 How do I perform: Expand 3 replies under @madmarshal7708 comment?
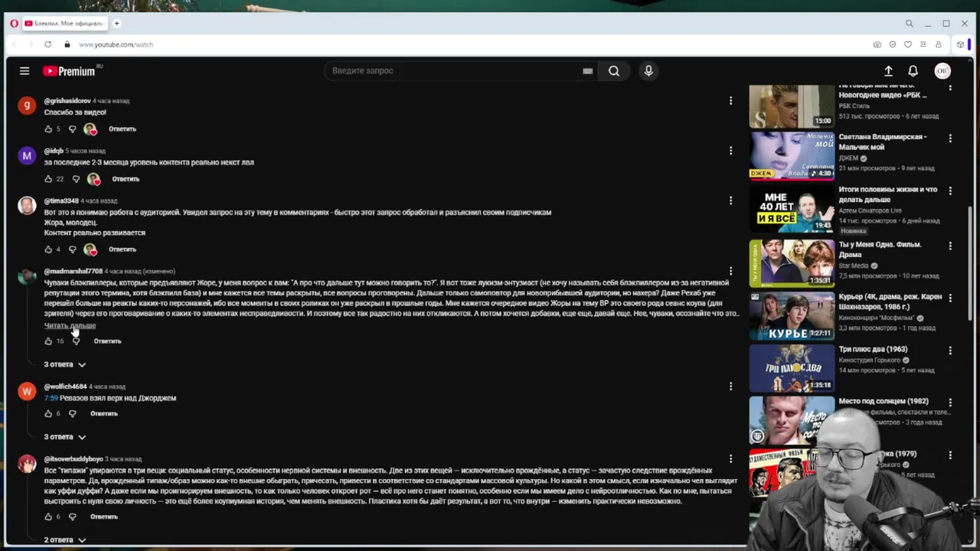tap(65, 364)
